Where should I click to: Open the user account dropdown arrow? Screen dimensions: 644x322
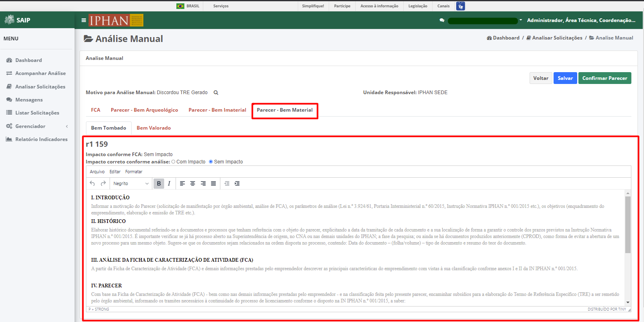tap(521, 20)
